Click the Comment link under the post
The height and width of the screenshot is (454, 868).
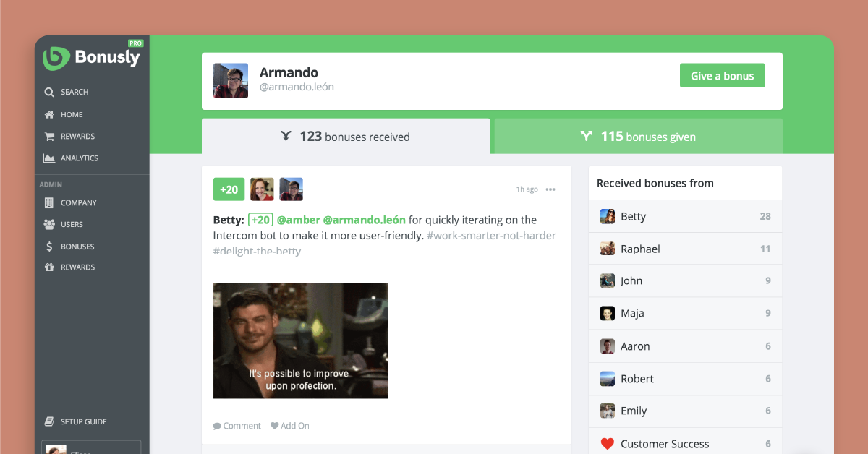(237, 426)
